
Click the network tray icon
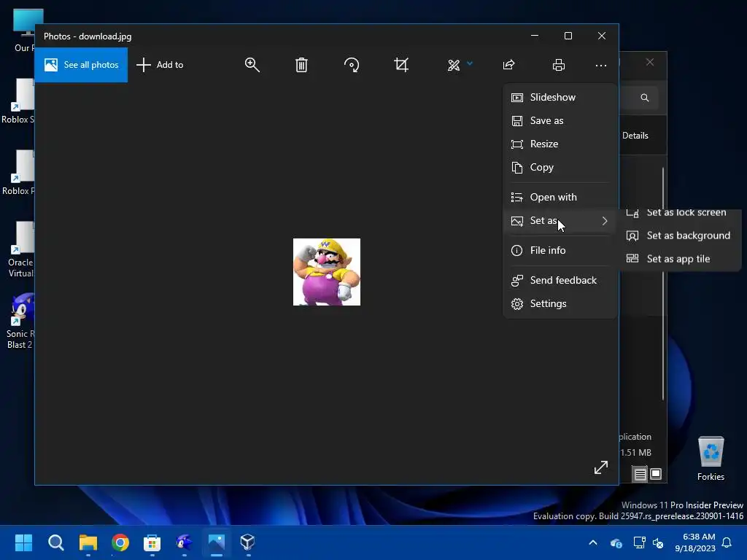[x=639, y=542]
